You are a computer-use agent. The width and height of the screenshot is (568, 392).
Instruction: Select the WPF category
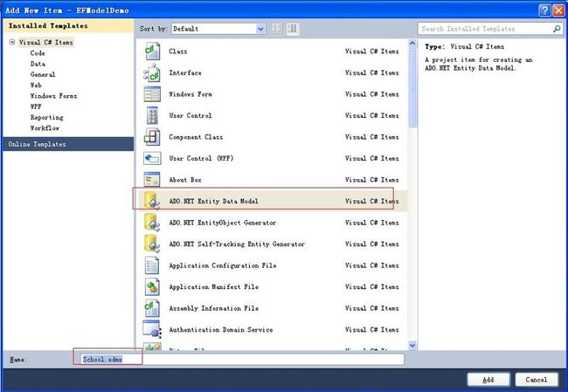click(x=36, y=107)
